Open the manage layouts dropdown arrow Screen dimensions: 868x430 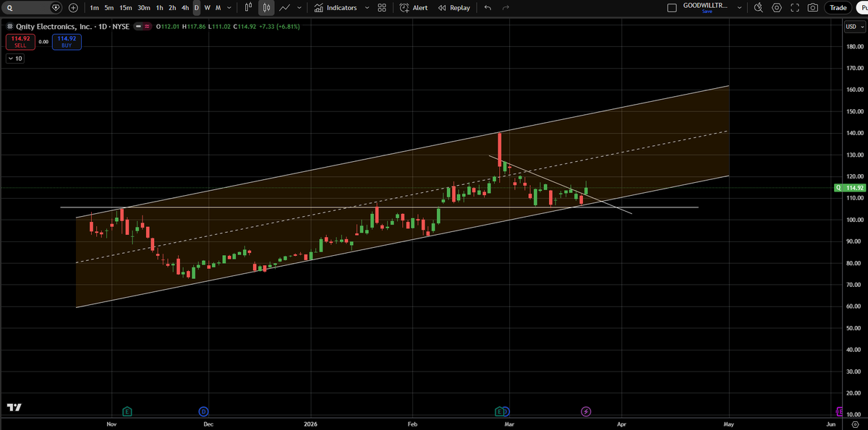pyautogui.click(x=739, y=8)
